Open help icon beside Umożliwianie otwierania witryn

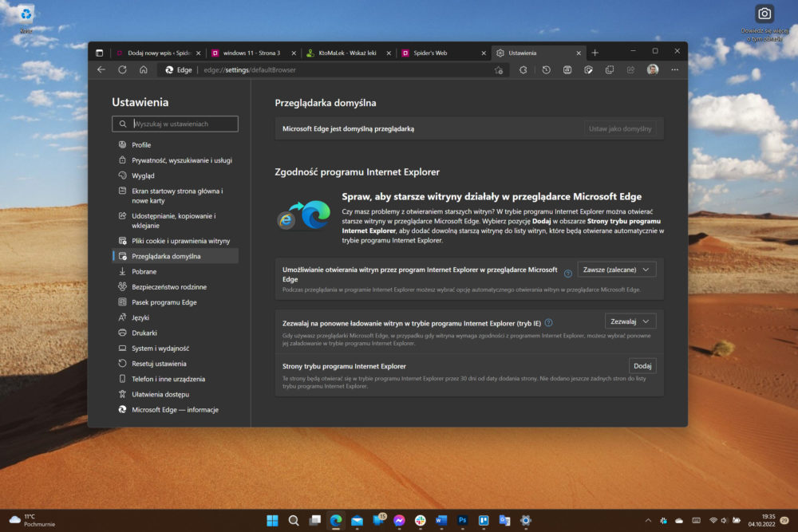[x=568, y=274]
